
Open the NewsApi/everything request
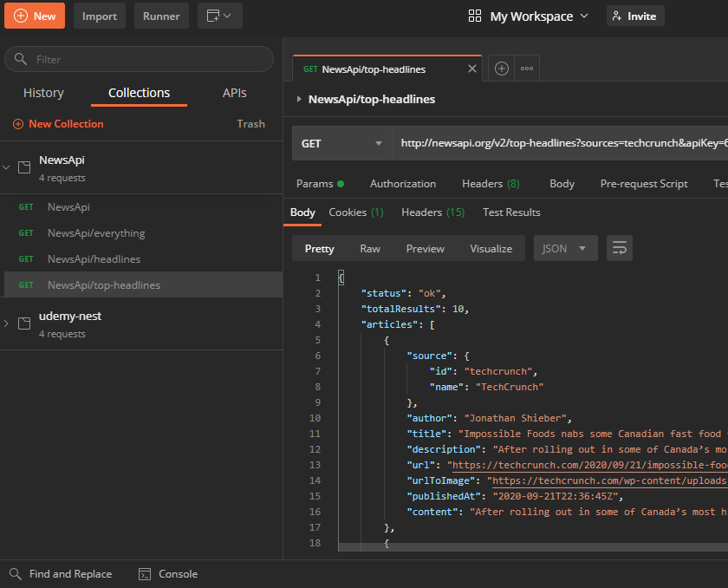pos(141,232)
